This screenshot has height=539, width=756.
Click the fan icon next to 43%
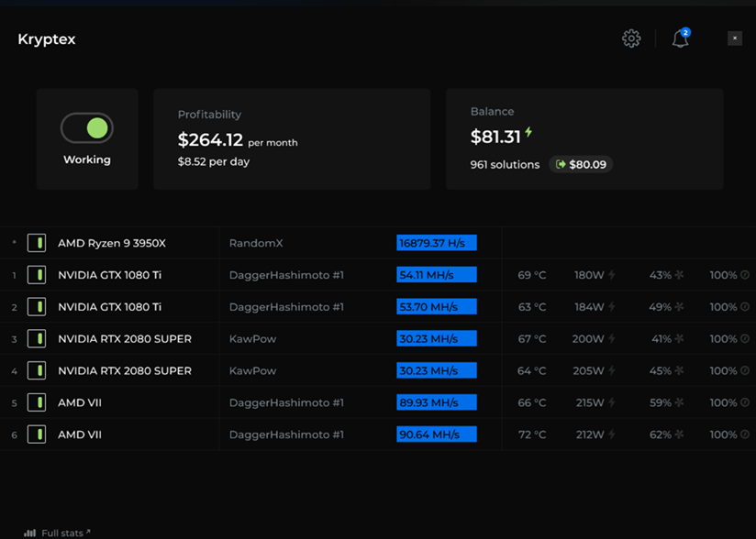[679, 275]
